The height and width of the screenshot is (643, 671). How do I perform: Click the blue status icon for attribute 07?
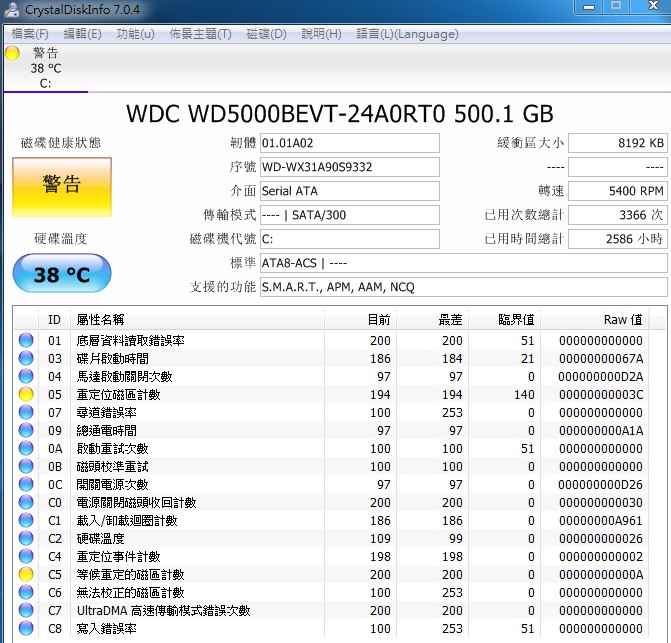(x=26, y=412)
